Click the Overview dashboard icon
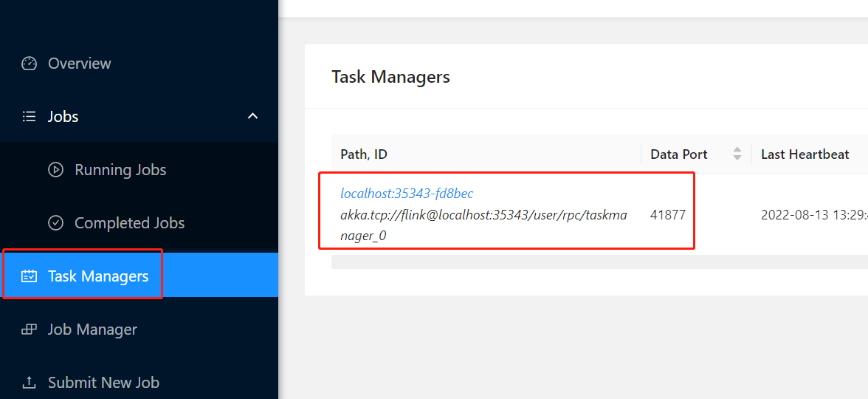This screenshot has height=399, width=868. 29,64
